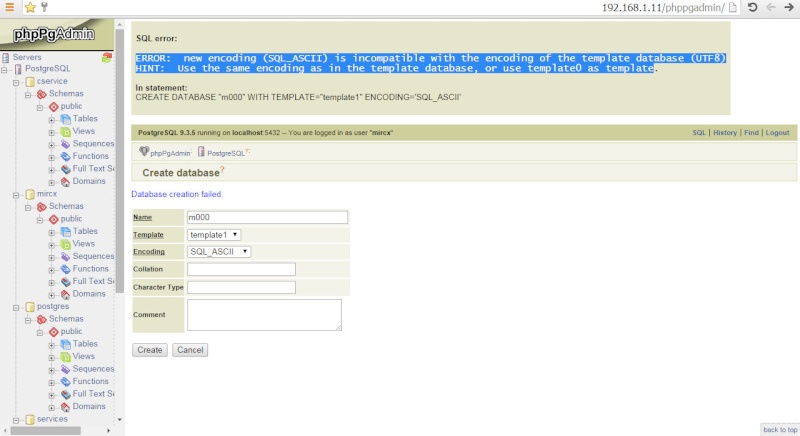Click Schemas icon under cservice
Viewport: 800px width, 436px height.
(42, 94)
